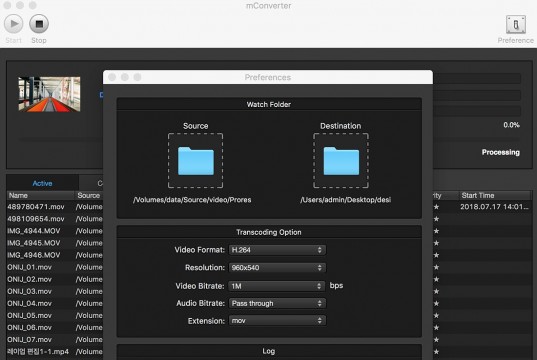Select the Source watch folder icon
537x360 pixels.
196,161
